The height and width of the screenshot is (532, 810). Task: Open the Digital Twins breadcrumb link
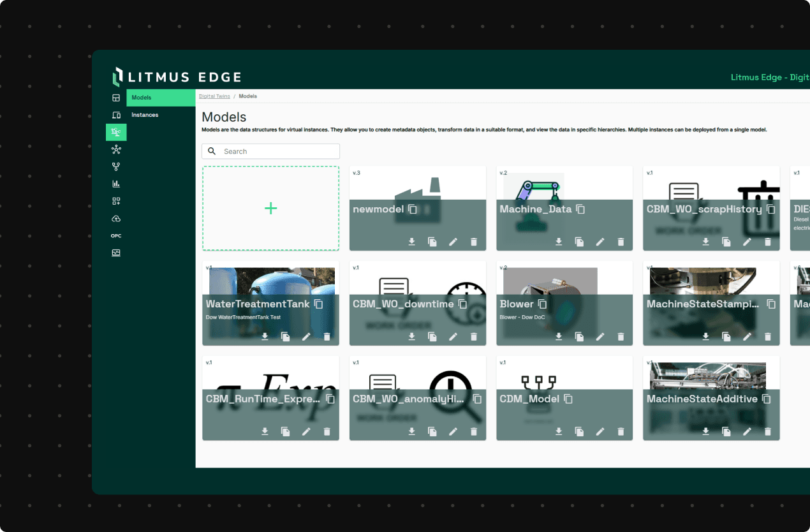214,96
